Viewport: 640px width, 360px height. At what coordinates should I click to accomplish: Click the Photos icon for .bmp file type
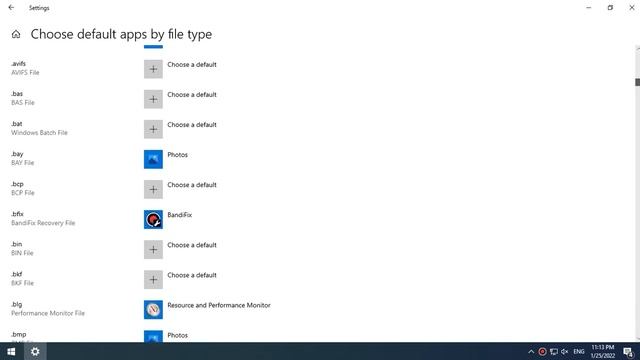coord(153,336)
